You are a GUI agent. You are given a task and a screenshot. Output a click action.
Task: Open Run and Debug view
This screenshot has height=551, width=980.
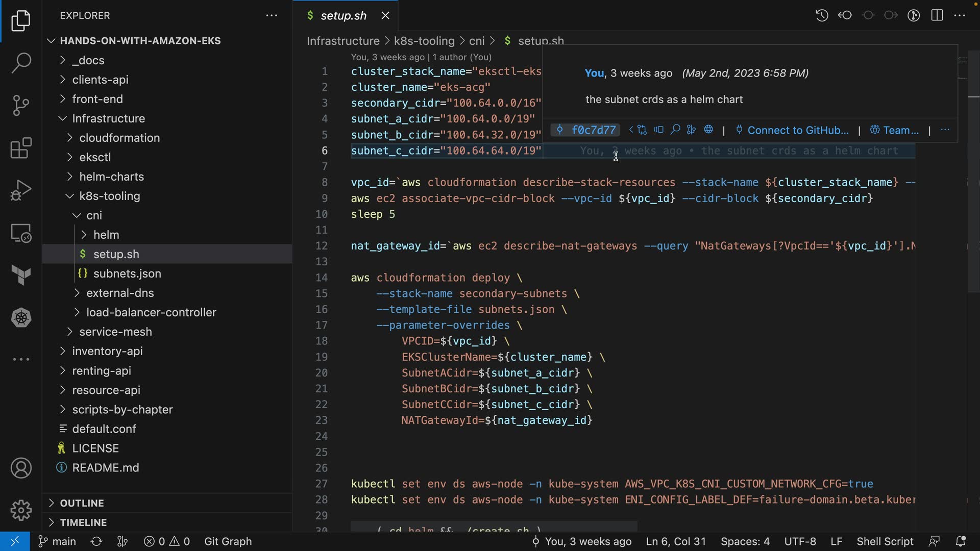click(21, 191)
